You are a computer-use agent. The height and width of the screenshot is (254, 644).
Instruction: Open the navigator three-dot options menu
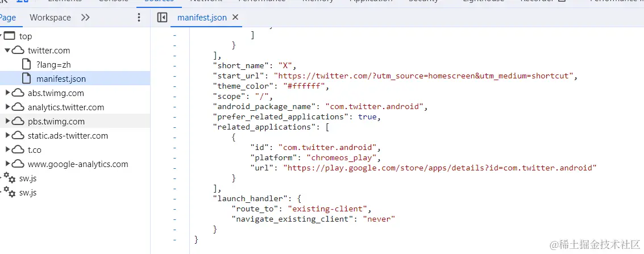coord(139,18)
